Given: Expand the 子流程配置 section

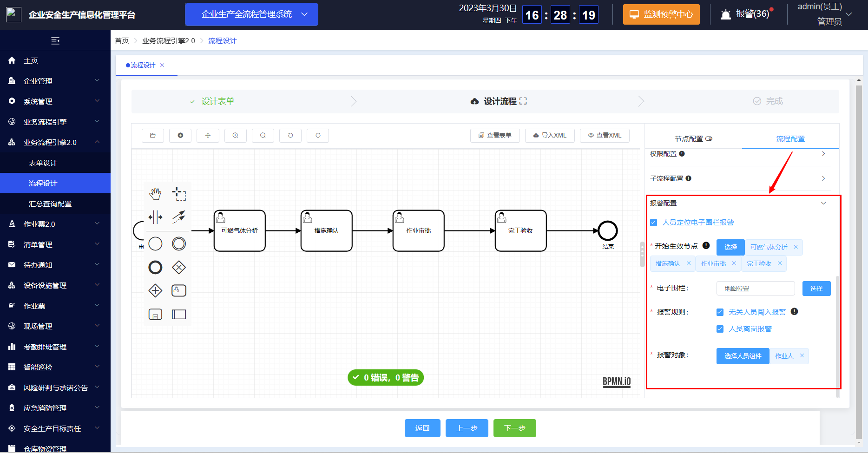Looking at the screenshot, I should pyautogui.click(x=823, y=178).
